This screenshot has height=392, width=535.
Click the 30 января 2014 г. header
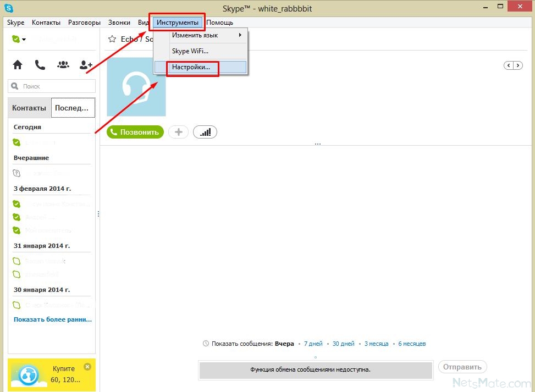(42, 290)
